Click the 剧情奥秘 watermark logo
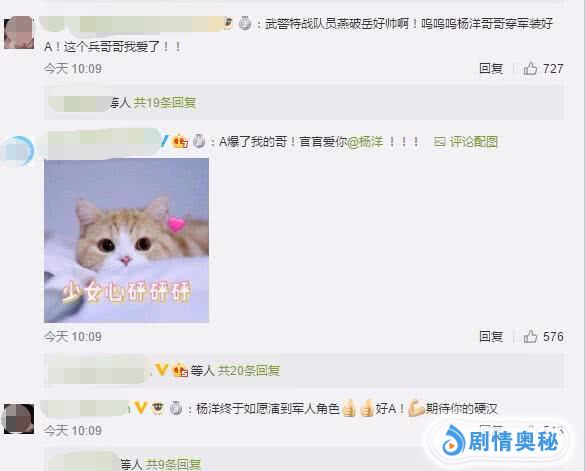Viewport: 586px width, 471px height. [x=500, y=441]
